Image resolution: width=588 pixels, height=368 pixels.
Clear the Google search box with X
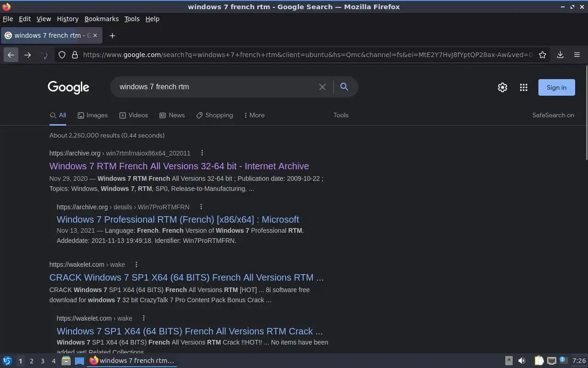[322, 87]
